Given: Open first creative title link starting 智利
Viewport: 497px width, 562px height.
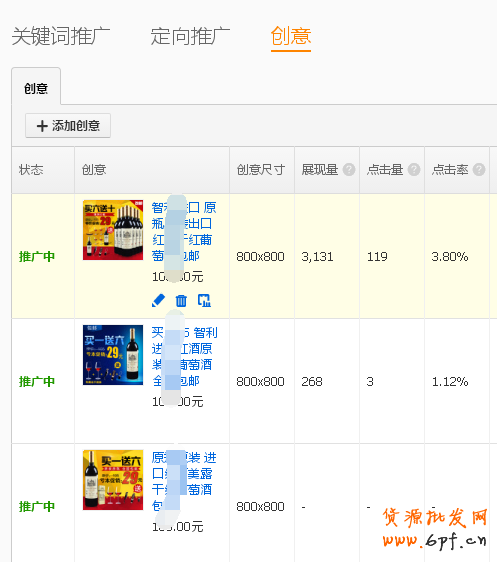Looking at the screenshot, I should (184, 232).
